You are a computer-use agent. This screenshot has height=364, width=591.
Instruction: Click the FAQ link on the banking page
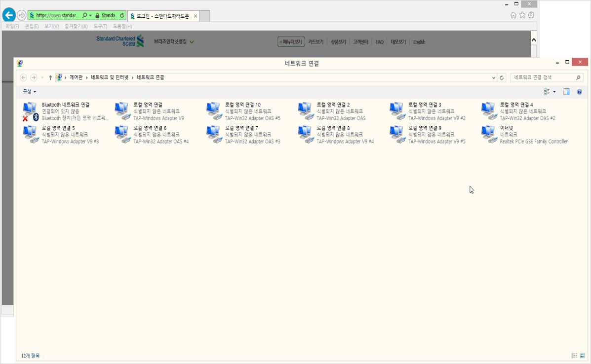point(379,42)
